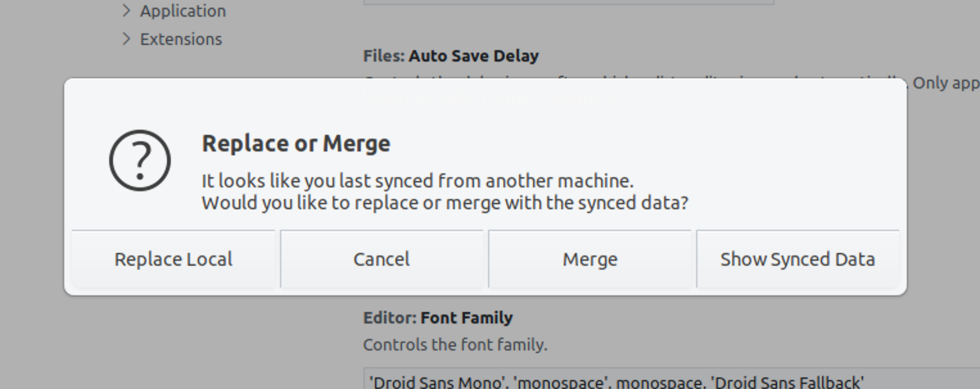Image resolution: width=980 pixels, height=389 pixels.
Task: Expand the Extensions chevron arrow
Action: pyautogui.click(x=127, y=39)
